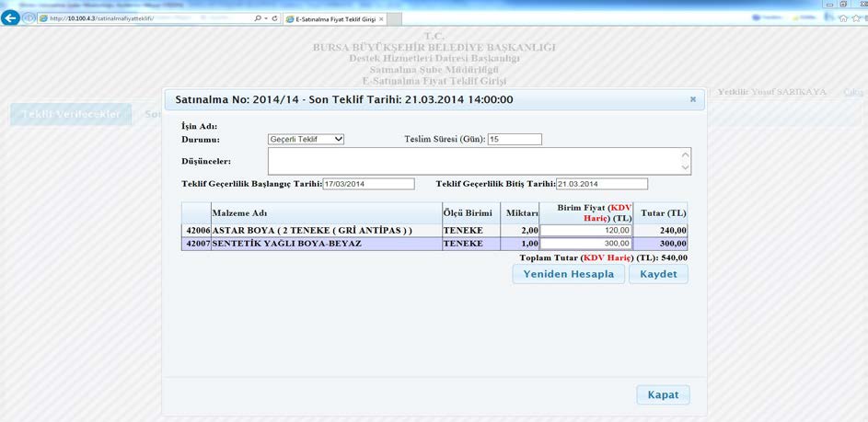868x422 pixels.
Task: Click the search magnifier in address bar
Action: tap(255, 18)
